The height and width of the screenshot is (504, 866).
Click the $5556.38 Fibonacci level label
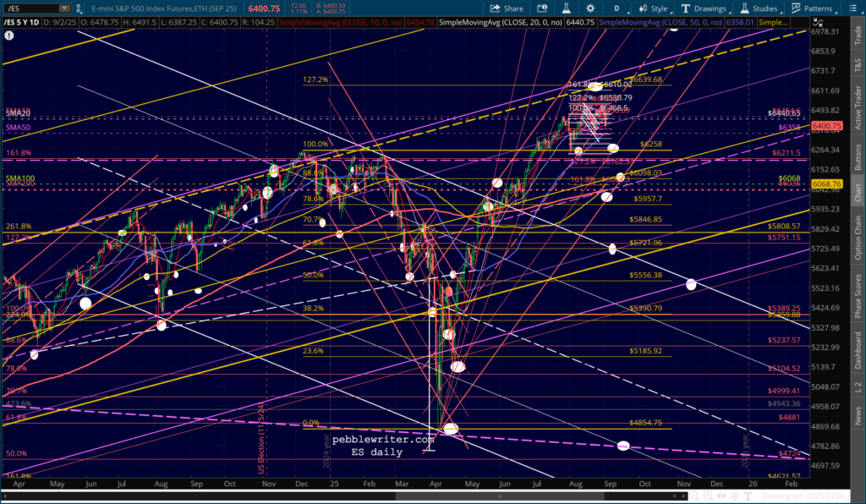(645, 275)
